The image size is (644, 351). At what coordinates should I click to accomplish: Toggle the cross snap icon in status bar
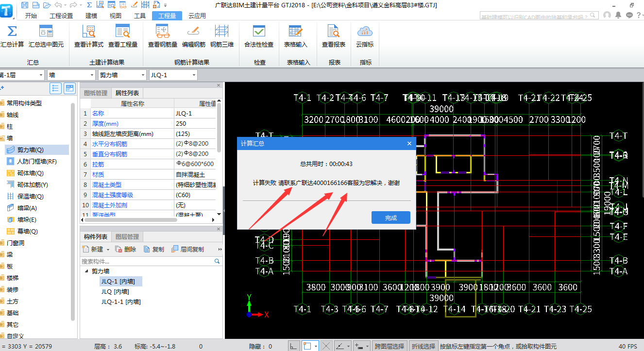coord(326,346)
